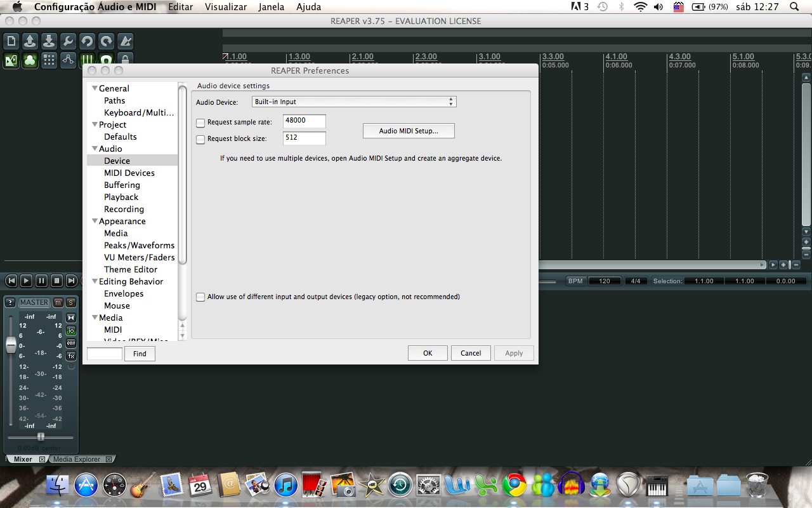The image size is (812, 508).
Task: Click the Open Project upload-arrow icon
Action: click(30, 42)
